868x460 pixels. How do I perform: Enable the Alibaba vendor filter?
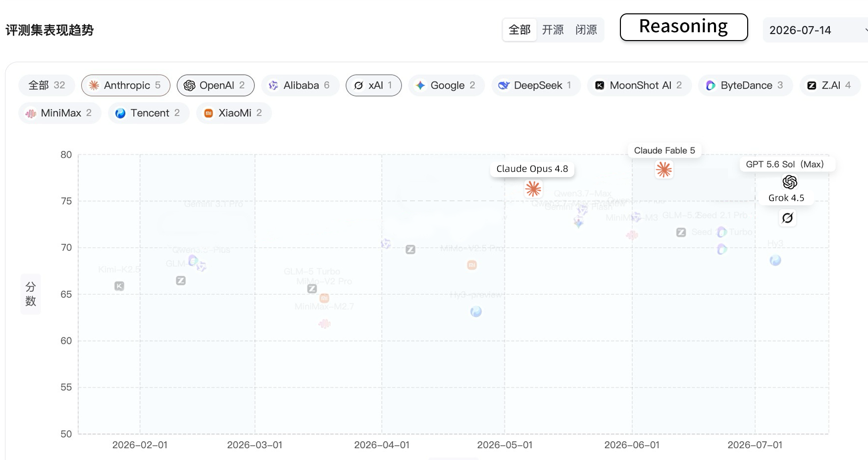click(x=299, y=85)
